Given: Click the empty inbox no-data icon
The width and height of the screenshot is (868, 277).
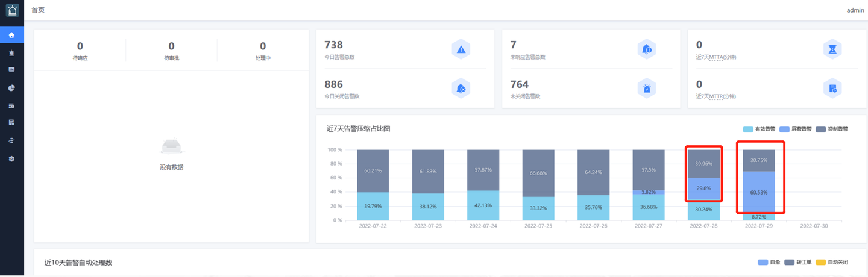Looking at the screenshot, I should click(x=172, y=146).
